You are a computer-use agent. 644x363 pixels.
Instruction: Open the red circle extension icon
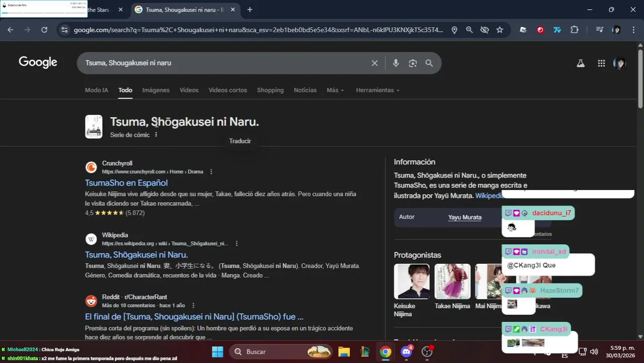click(540, 30)
